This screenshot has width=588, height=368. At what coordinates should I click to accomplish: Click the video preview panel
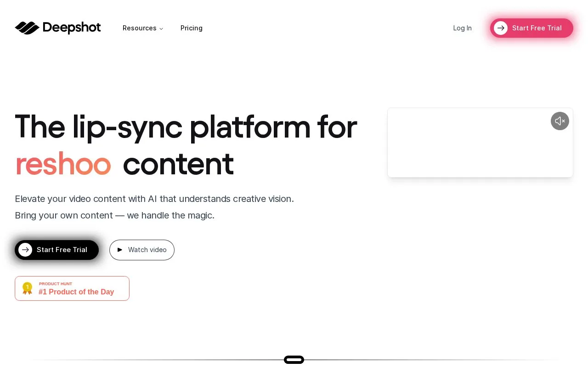[x=480, y=143]
